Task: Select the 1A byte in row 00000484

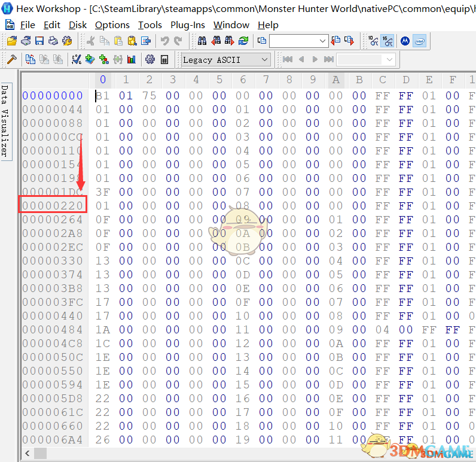Action: click(x=103, y=330)
